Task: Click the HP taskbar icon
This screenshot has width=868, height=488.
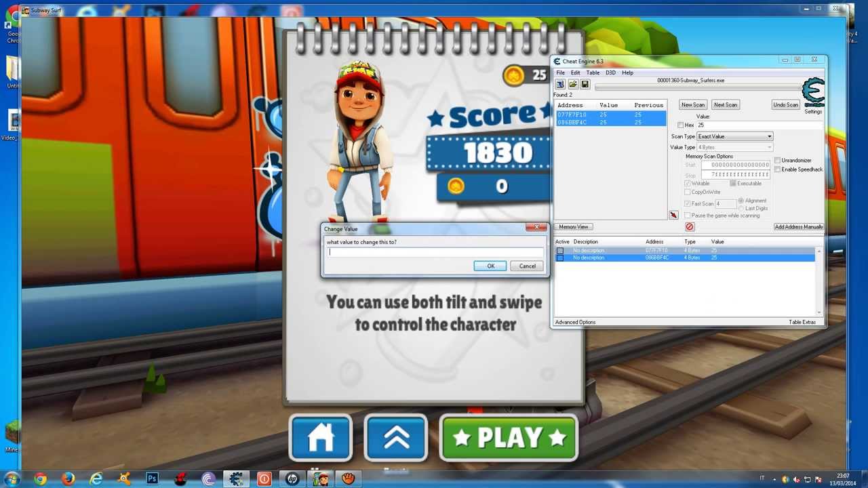Action: click(x=292, y=479)
